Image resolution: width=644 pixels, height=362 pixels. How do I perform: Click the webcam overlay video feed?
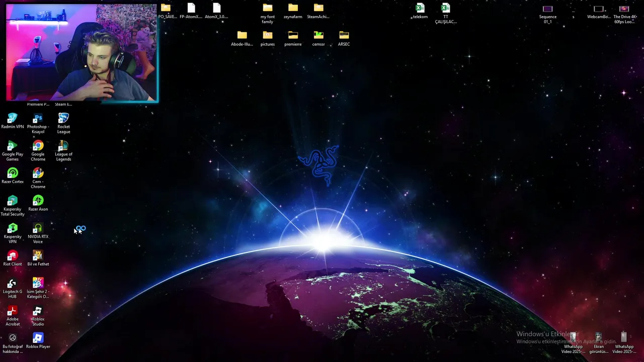[x=82, y=53]
